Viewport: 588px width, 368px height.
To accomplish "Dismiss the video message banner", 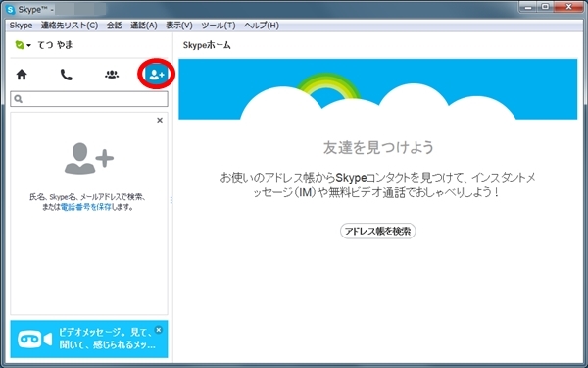I will coord(159,330).
